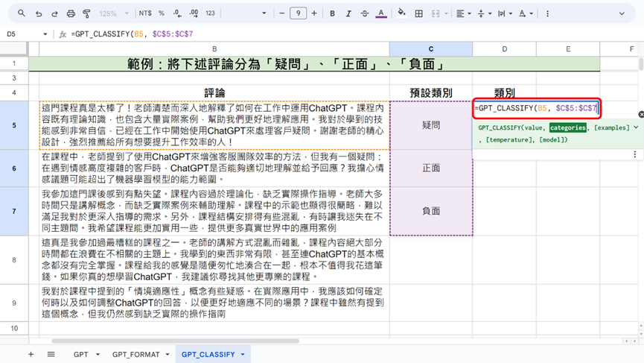Open formula suggestion options menu (three dots)
Viewport: 644px width, 363px height.
[635, 154]
